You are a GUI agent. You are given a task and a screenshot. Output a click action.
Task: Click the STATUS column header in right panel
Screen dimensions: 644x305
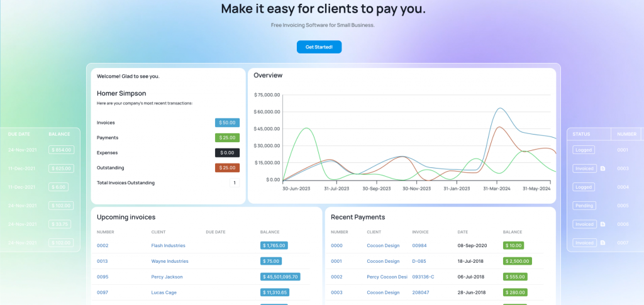click(581, 134)
